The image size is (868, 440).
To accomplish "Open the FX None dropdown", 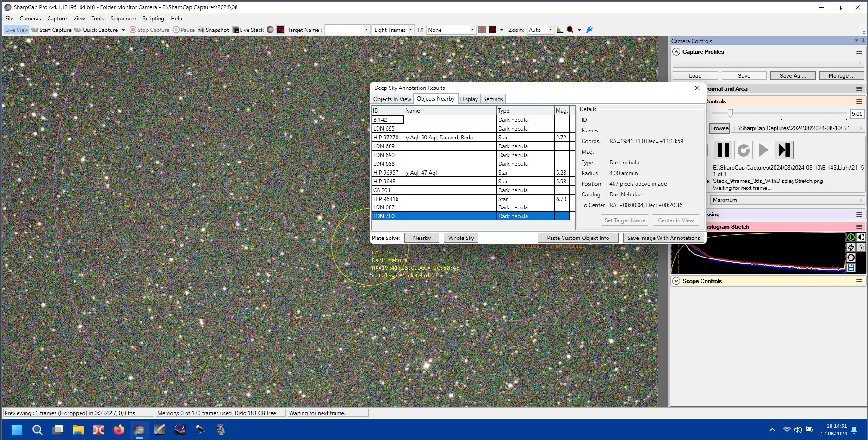I will [x=472, y=30].
